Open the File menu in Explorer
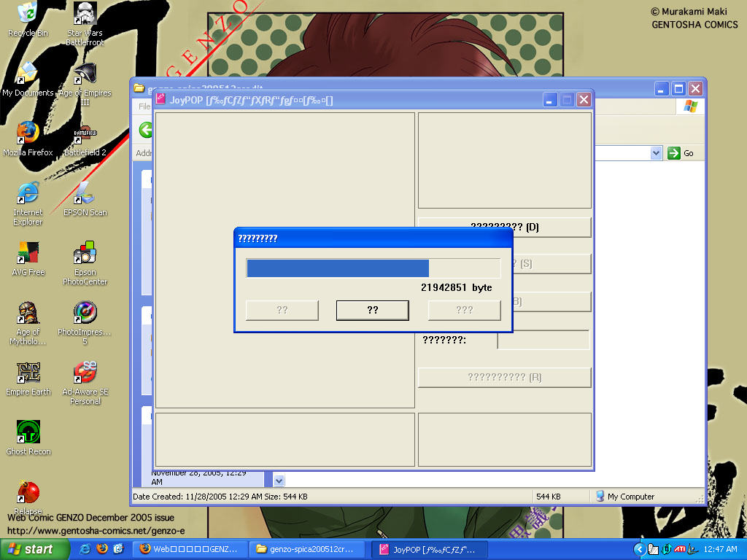 coord(144,106)
